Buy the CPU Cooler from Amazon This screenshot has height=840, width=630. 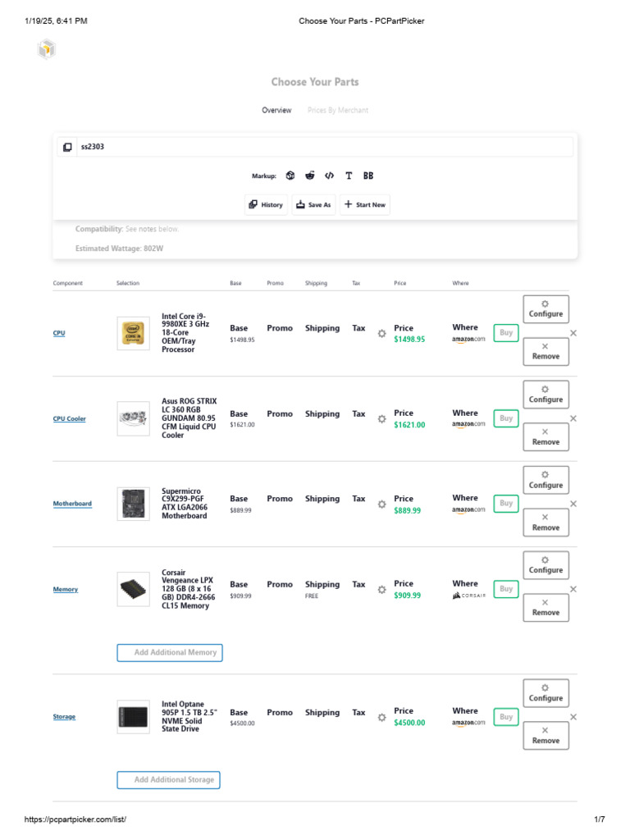506,418
